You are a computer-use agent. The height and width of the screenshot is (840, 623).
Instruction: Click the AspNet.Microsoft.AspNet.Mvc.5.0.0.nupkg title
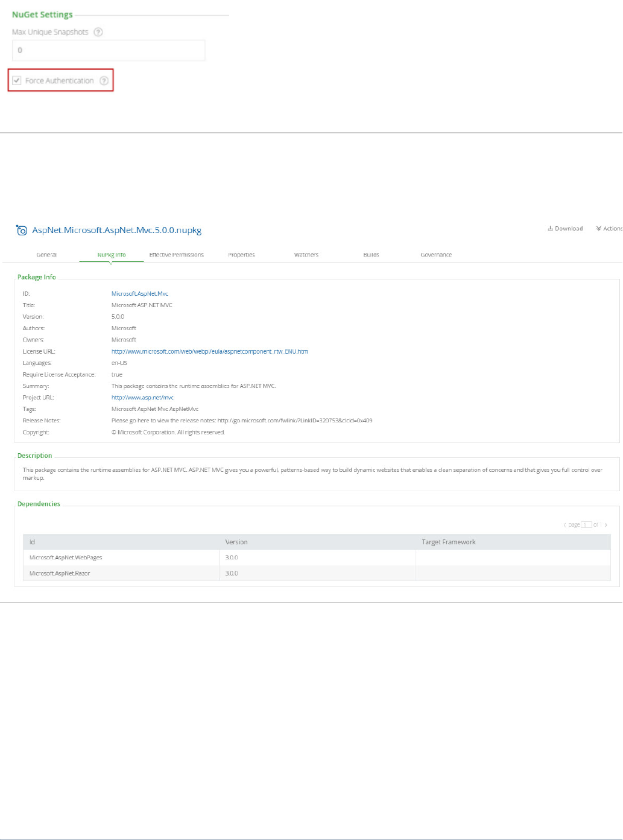tap(117, 230)
